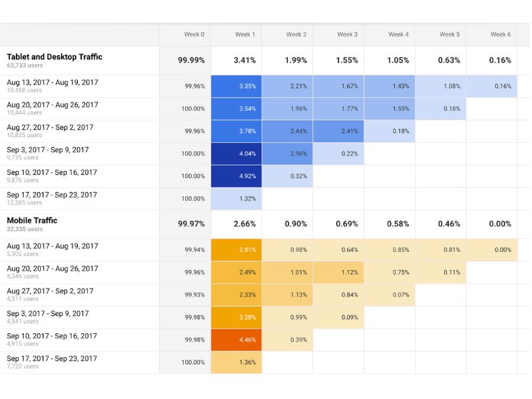This screenshot has width=532, height=399.
Task: Select the light blue 1.32% cell
Action: click(236, 199)
